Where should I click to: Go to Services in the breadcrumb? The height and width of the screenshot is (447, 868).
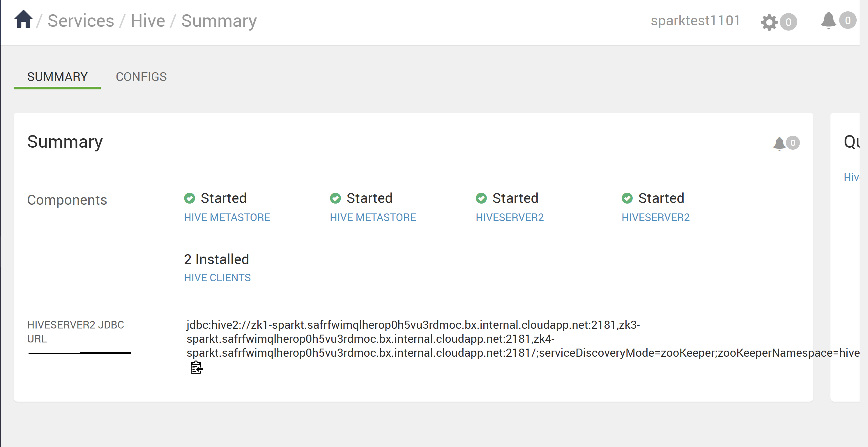click(x=81, y=21)
